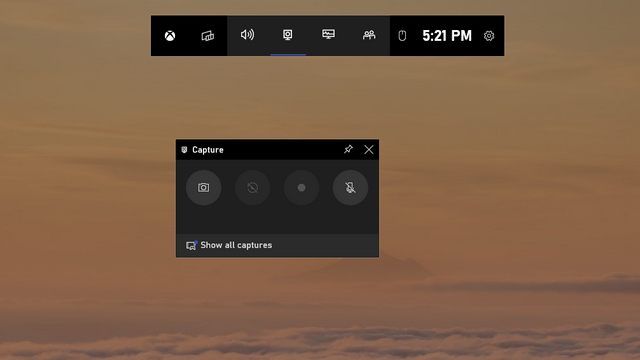The image size is (640, 360).
Task: Toggle the Audio widget speaker icon
Action: [247, 35]
